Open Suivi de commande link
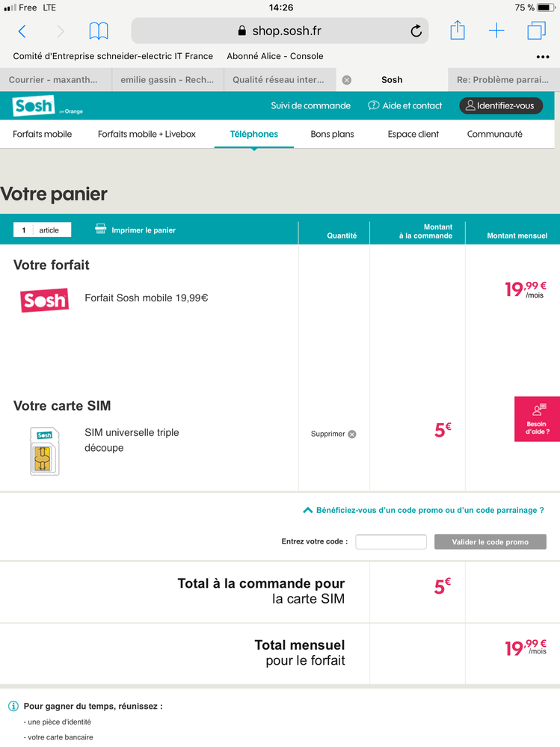The width and height of the screenshot is (560, 747). [x=310, y=106]
